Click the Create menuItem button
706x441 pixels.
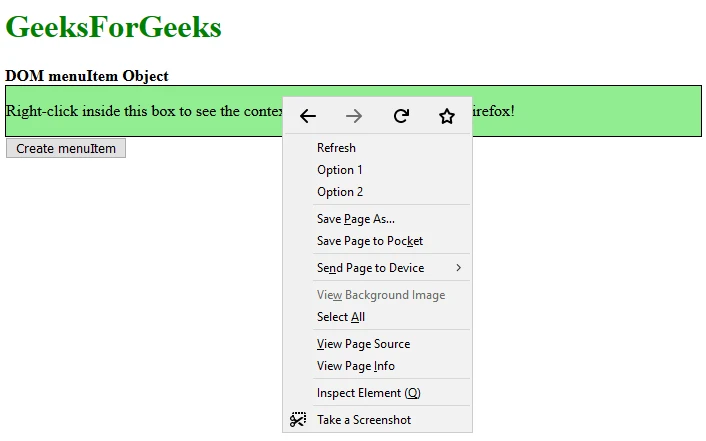(x=66, y=148)
